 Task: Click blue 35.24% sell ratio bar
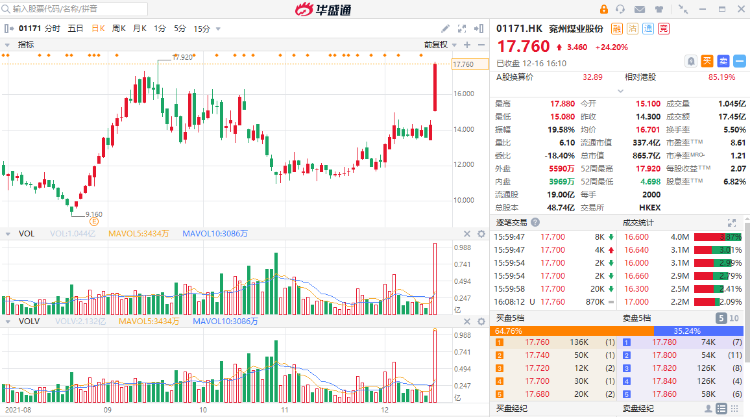tap(698, 331)
